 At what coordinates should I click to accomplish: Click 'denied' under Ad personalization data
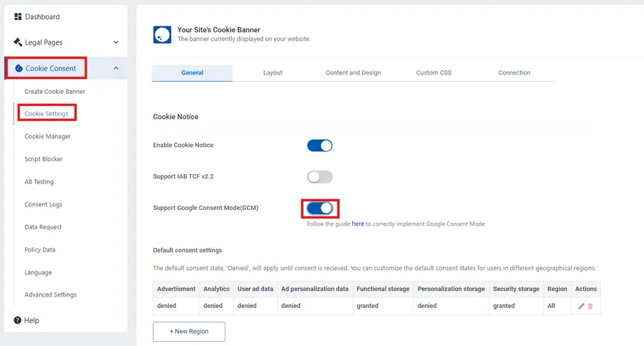pyautogui.click(x=291, y=306)
